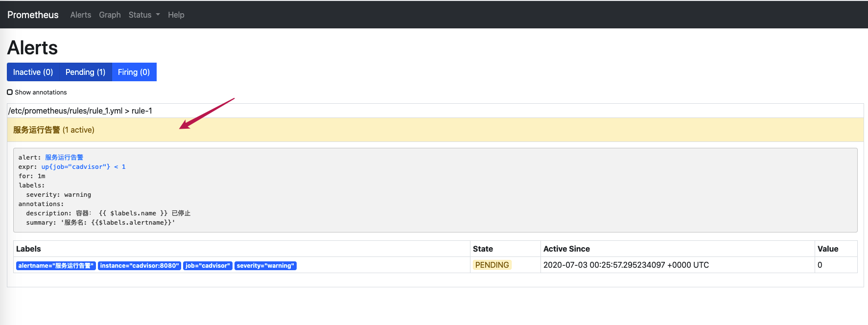Enable the Show annotations checkbox

[10, 92]
